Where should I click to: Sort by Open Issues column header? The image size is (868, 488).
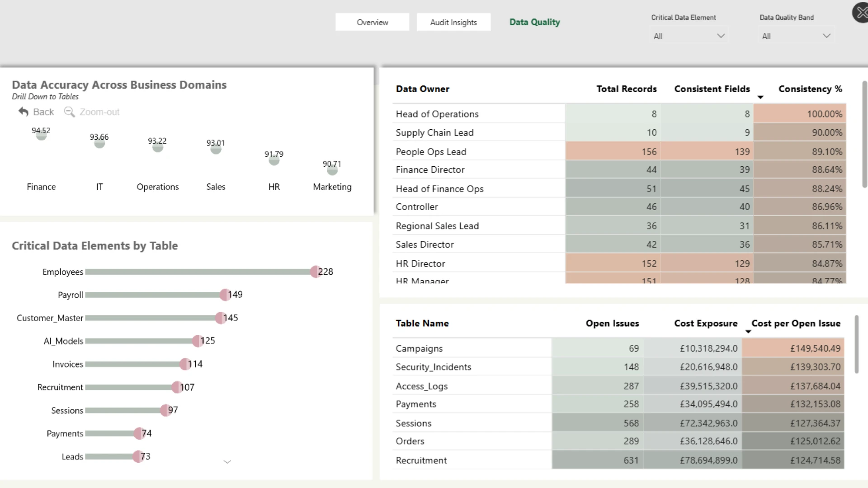tap(612, 324)
